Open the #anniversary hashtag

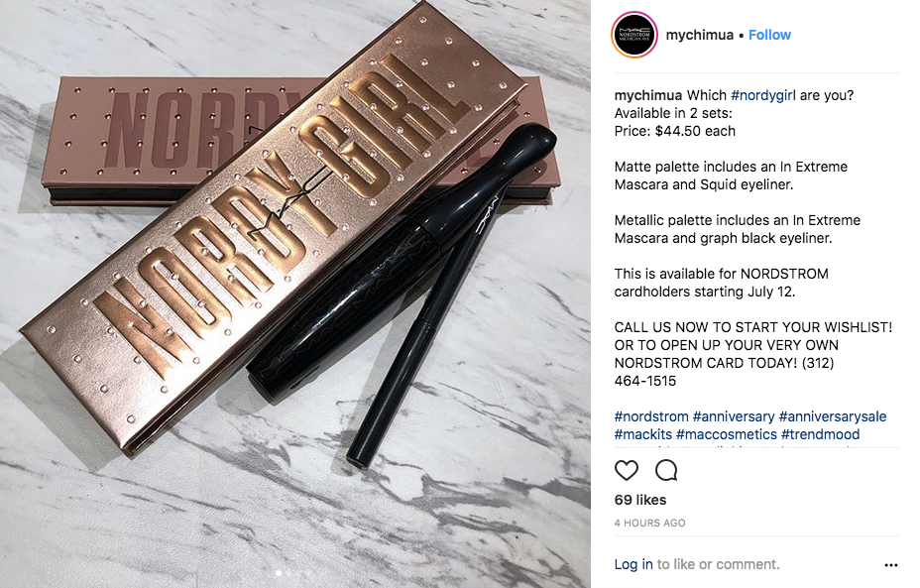click(x=734, y=416)
